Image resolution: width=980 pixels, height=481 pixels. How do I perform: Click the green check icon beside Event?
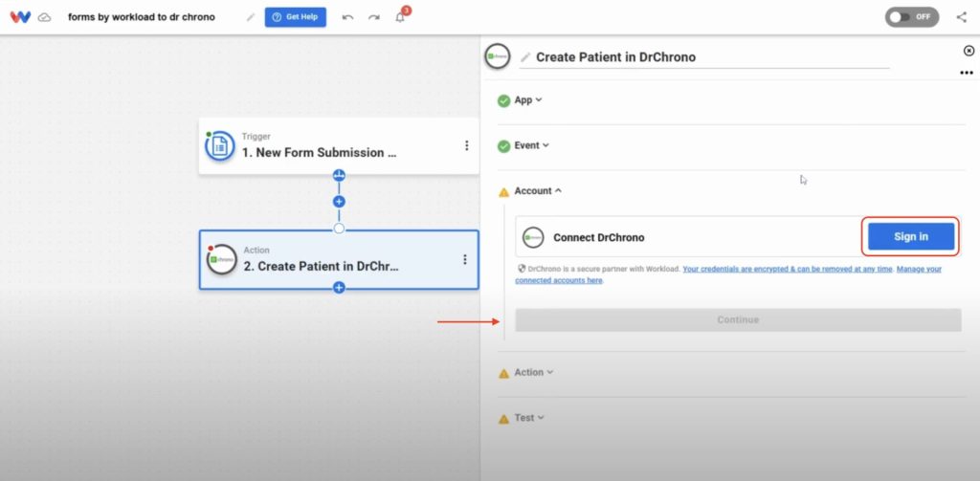(503, 146)
